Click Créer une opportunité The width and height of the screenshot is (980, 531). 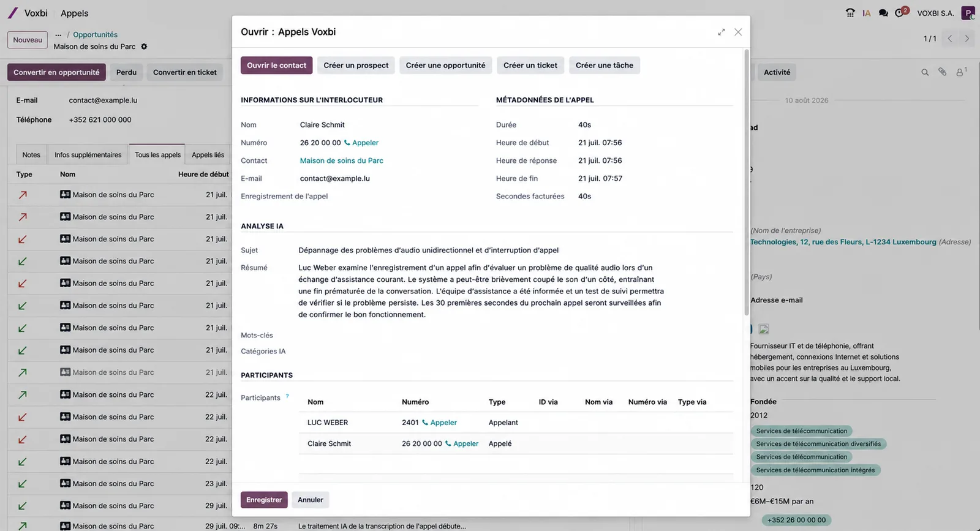tap(445, 66)
